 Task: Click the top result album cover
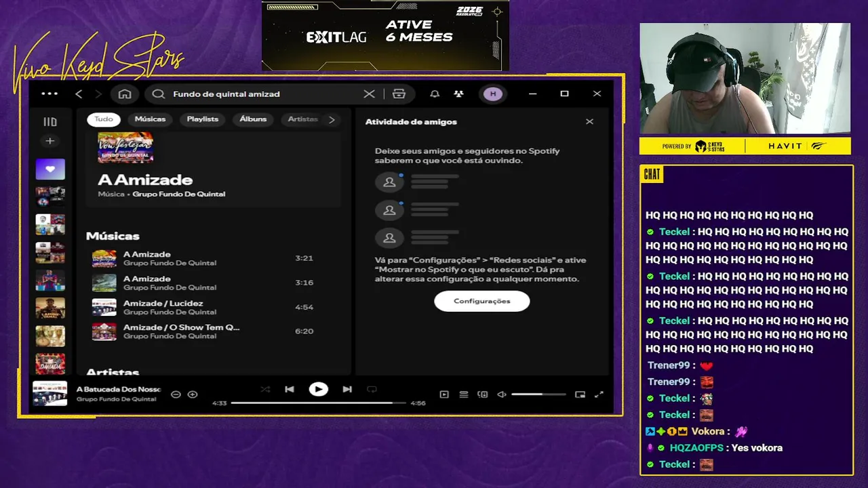(x=125, y=147)
